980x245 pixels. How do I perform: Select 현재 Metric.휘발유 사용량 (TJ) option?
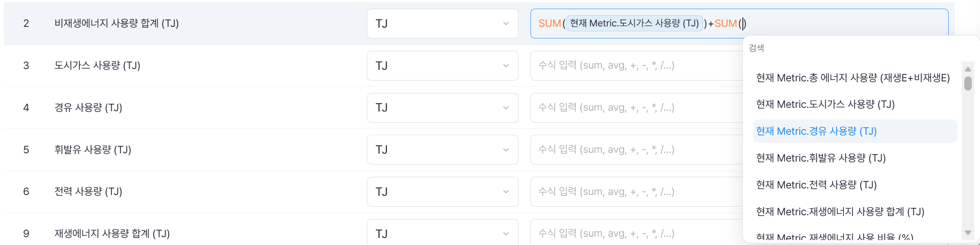pyautogui.click(x=821, y=158)
